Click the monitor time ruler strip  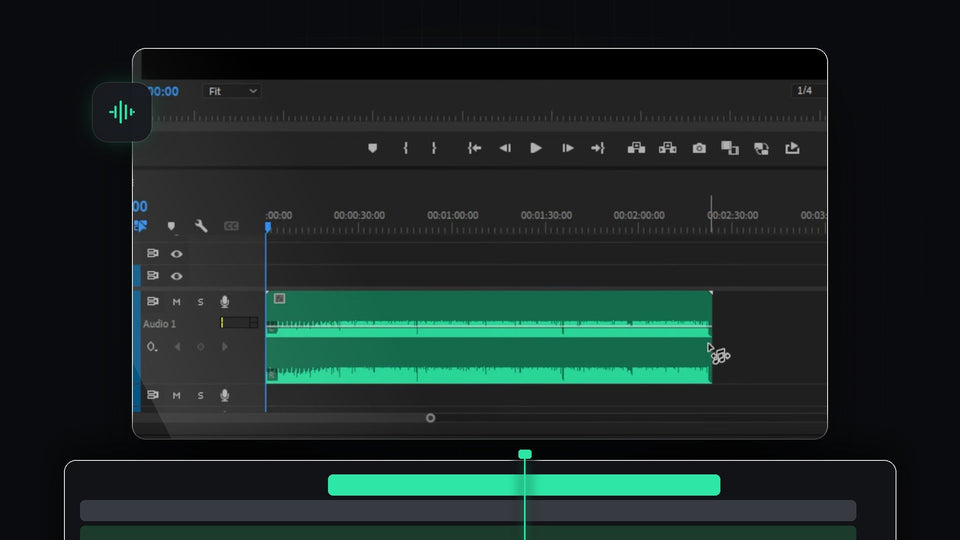489,116
